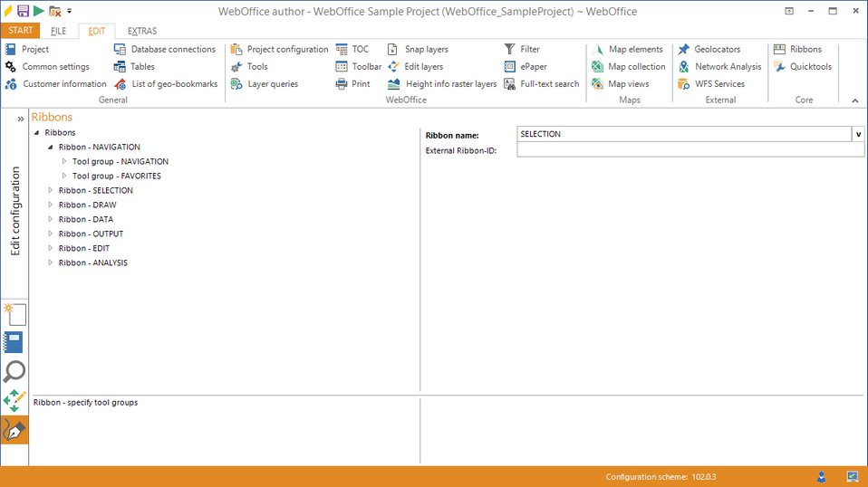
Task: Expand Ribbon - DRAW node
Action: (x=51, y=205)
